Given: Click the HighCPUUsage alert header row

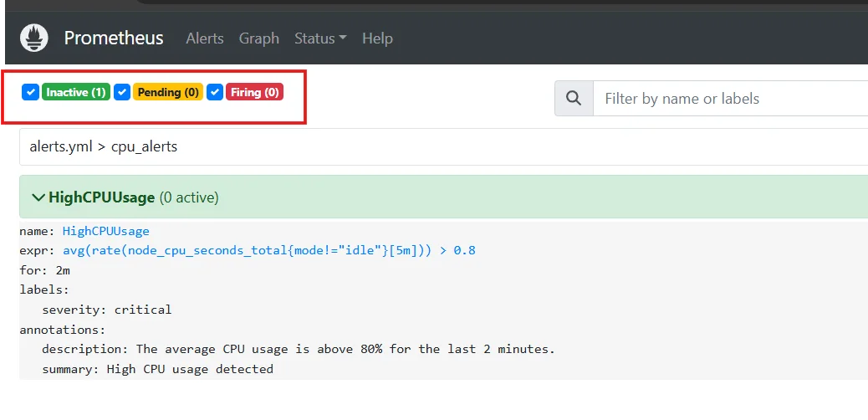Looking at the screenshot, I should pyautogui.click(x=443, y=197).
